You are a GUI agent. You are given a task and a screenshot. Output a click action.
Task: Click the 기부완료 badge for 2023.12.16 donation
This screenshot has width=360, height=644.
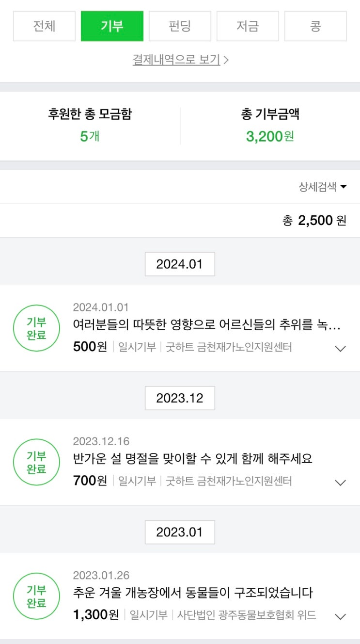[x=37, y=462]
